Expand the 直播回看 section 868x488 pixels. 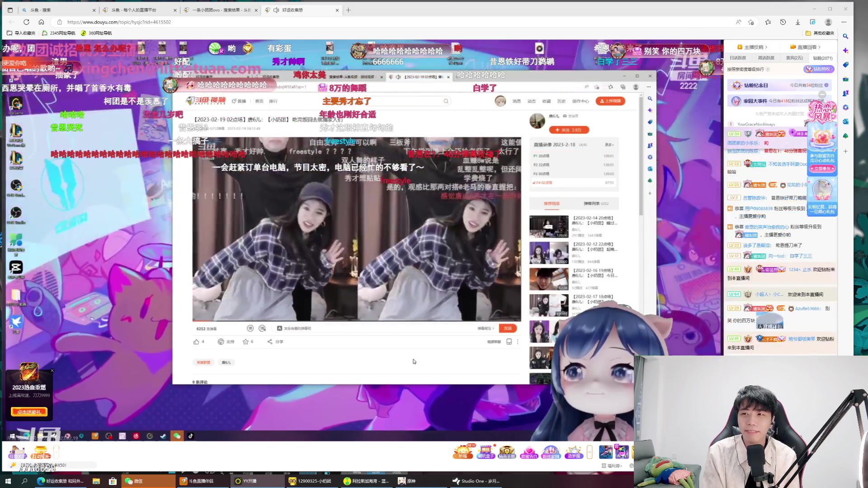(808, 47)
